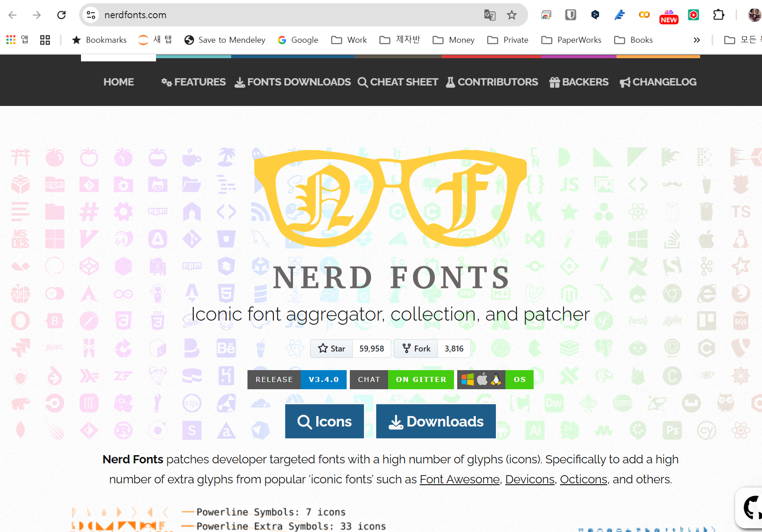The width and height of the screenshot is (762, 532).
Task: Show more bookmarks with the double chevron
Action: tap(696, 40)
